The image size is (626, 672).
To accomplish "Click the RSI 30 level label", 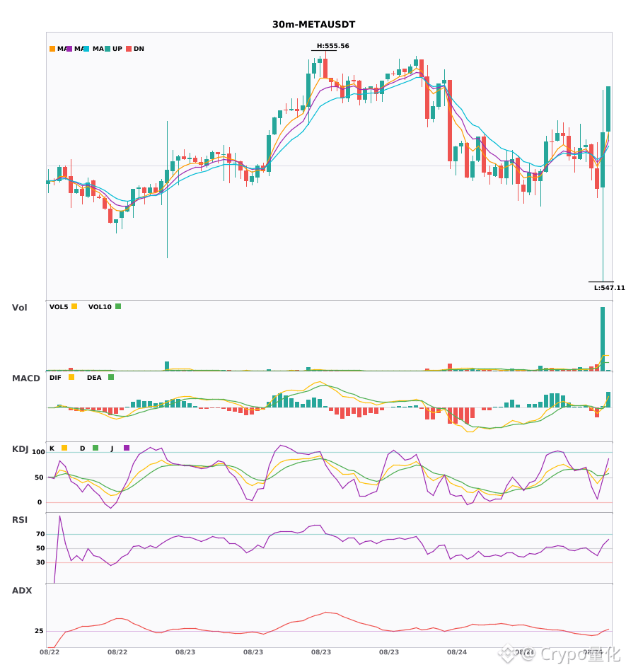I will tap(40, 562).
